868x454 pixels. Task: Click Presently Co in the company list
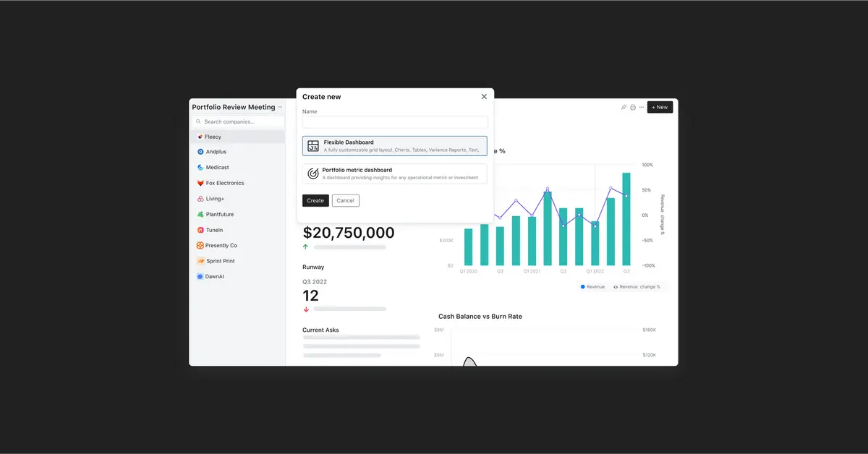[200, 245]
